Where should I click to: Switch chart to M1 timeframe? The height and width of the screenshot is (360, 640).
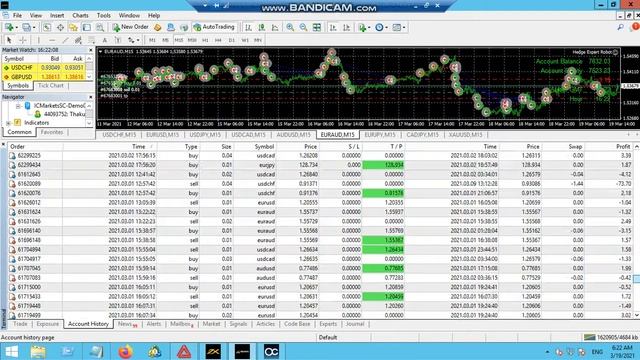click(x=152, y=40)
